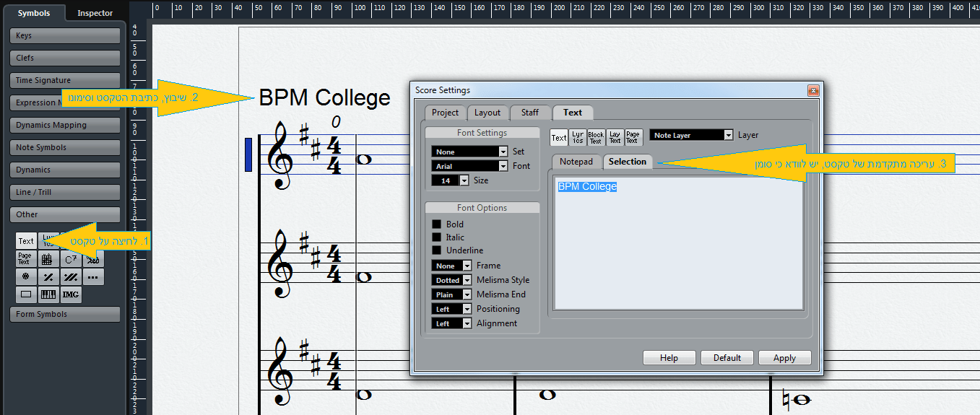Click the Lay Text type button
The image size is (980, 415).
click(x=615, y=137)
